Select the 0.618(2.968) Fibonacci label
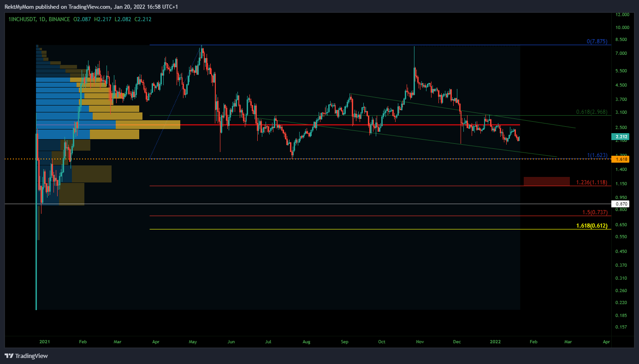 coord(592,112)
